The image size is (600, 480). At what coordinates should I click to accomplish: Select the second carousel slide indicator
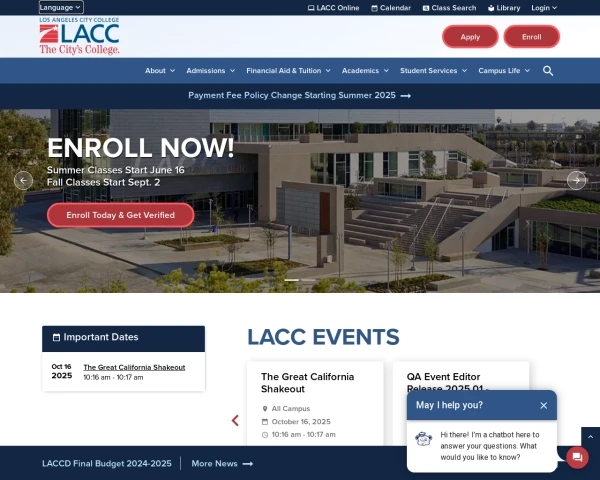(308, 280)
